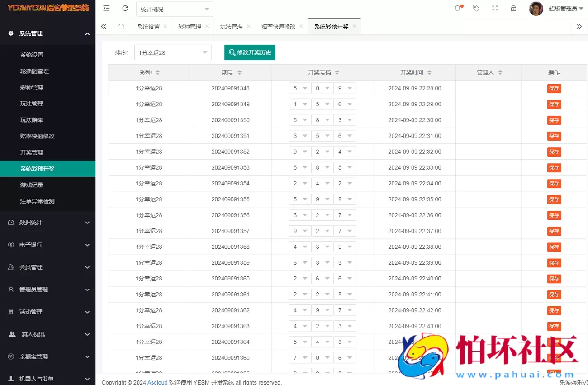
Task: Collapse tabs with the double-left chevron
Action: click(104, 26)
